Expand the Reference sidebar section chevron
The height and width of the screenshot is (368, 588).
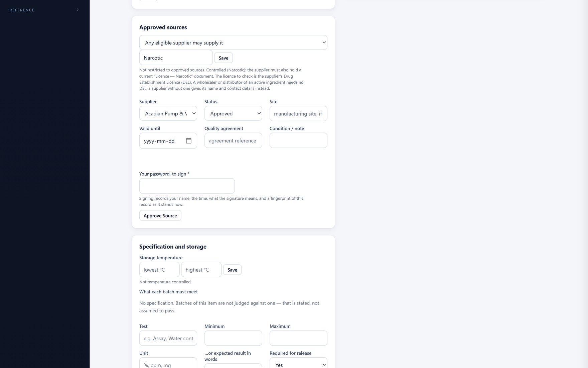[x=78, y=10]
